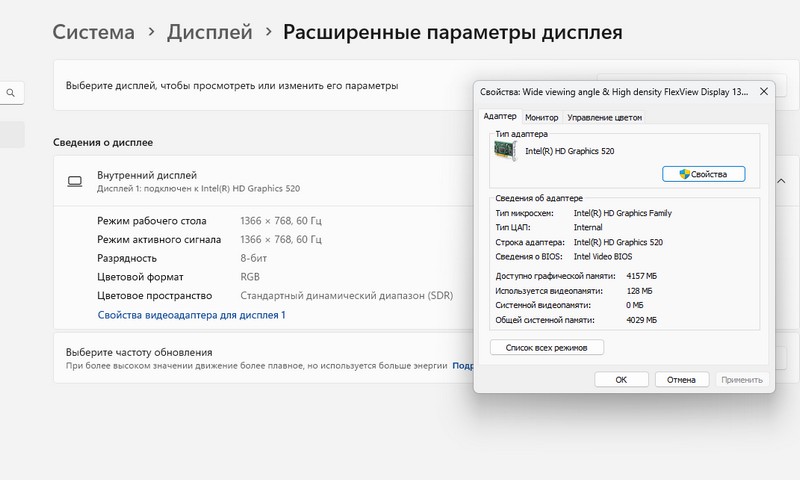Close the adapter properties dialog

[764, 91]
